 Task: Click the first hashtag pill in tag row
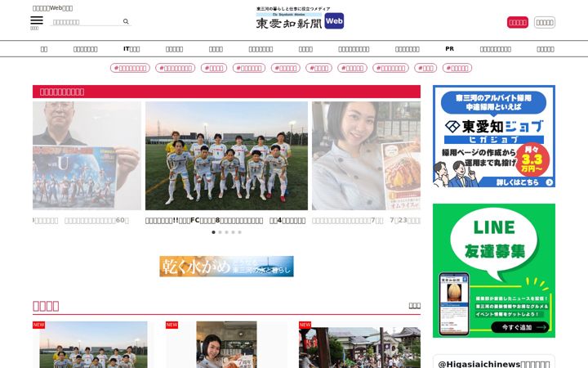tap(130, 68)
